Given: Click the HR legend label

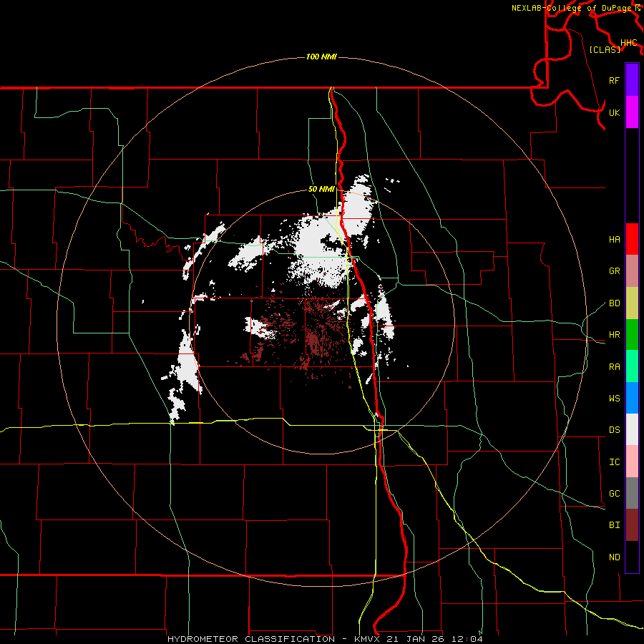Looking at the screenshot, I should 614,335.
